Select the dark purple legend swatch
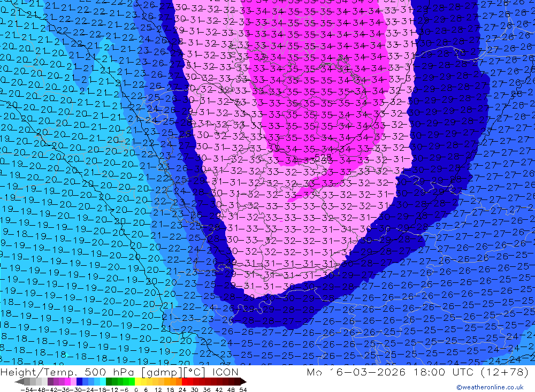535x392 pixels. tap(50, 382)
